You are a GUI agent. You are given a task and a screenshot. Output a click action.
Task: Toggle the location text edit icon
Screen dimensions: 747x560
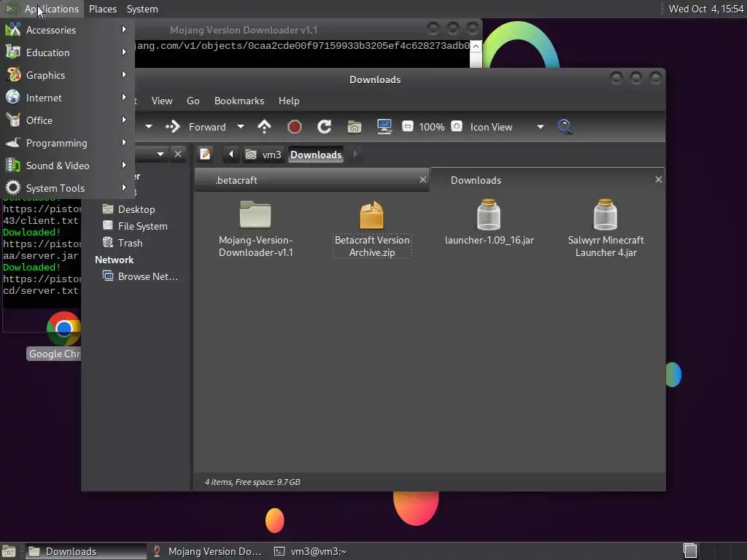205,155
